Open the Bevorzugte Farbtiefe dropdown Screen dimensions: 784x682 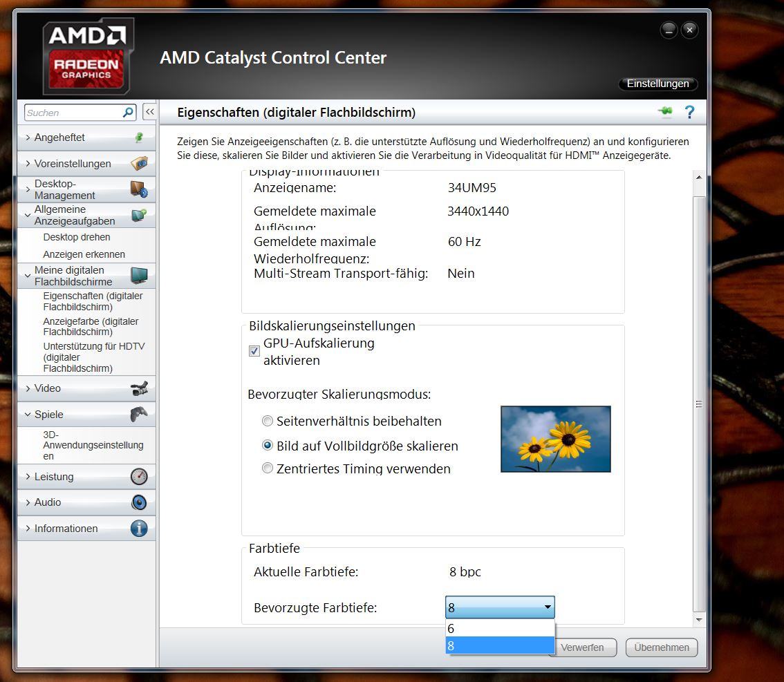(x=500, y=607)
